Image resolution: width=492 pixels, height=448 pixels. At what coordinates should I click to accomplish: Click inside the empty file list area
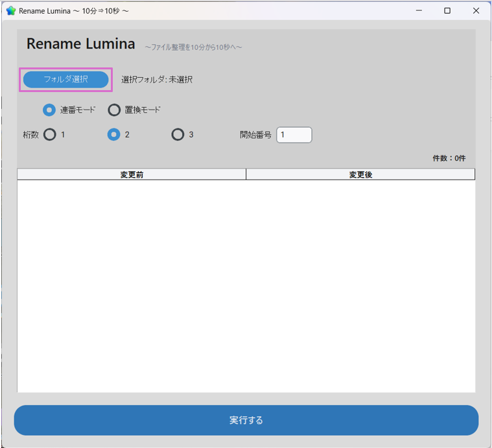246,285
